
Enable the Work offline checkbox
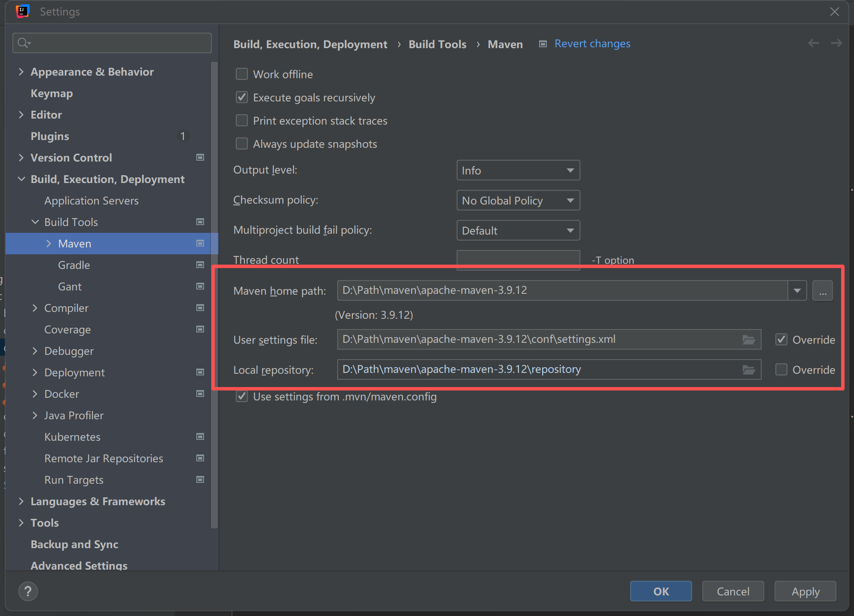pos(242,74)
